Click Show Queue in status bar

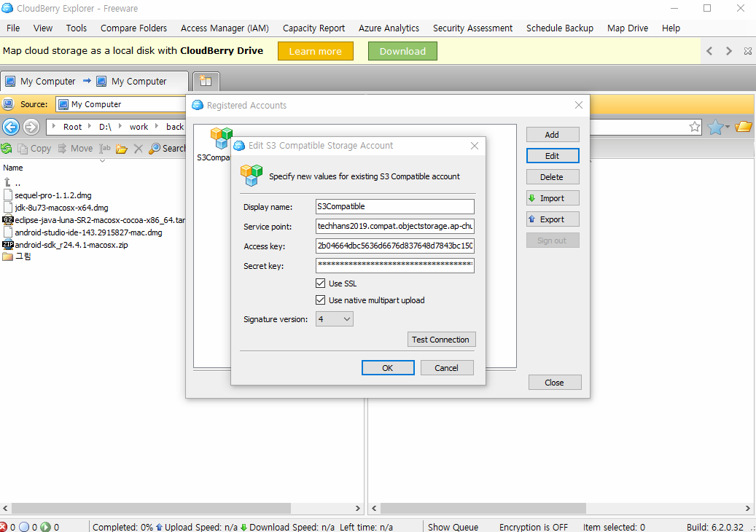point(453,527)
